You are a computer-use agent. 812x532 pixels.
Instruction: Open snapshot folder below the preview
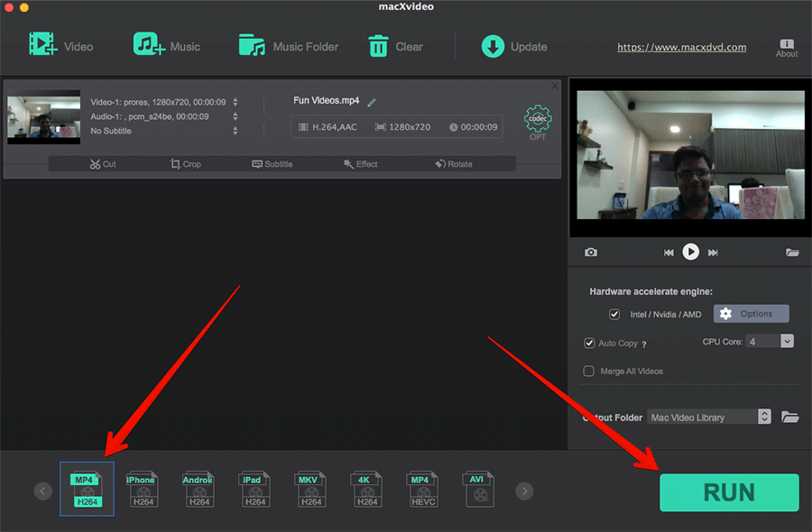point(792,252)
